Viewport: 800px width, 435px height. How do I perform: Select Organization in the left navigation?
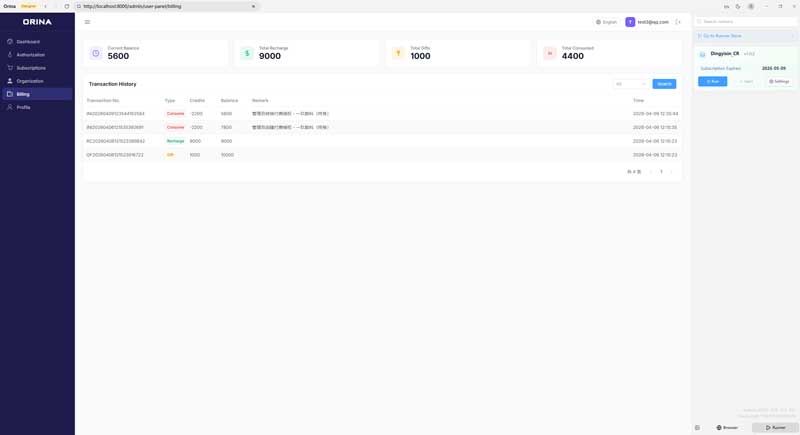point(30,81)
